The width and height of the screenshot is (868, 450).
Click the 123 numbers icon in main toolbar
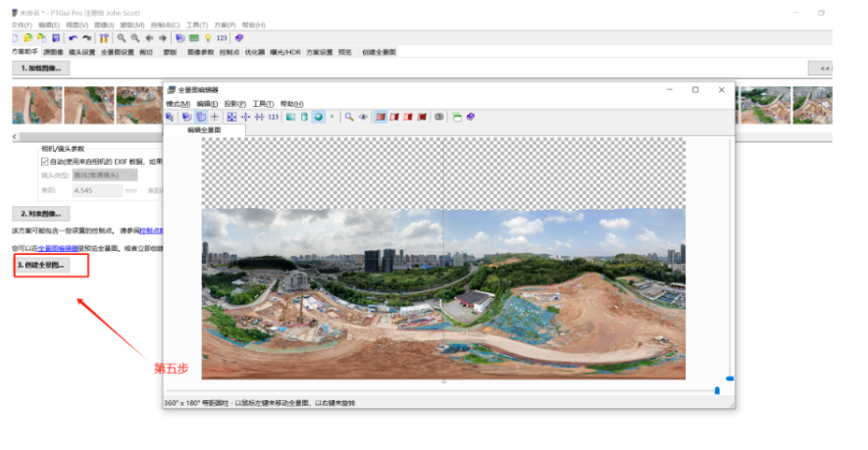(222, 37)
